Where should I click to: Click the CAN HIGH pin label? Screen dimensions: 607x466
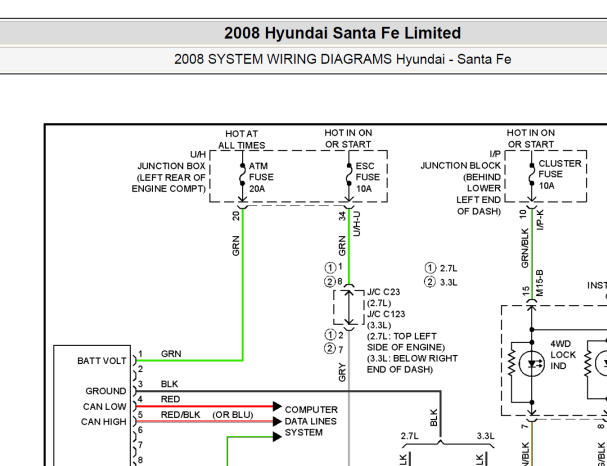coord(103,422)
